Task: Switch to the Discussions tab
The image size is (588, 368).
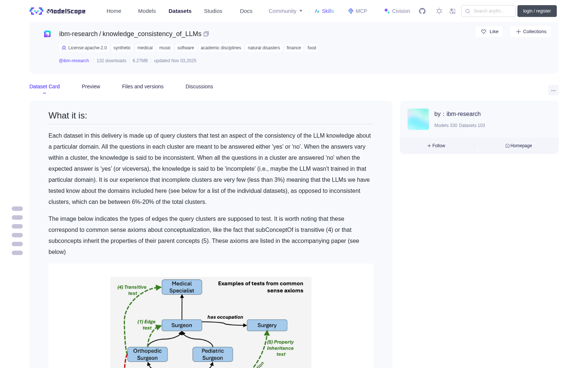Action: (x=199, y=86)
